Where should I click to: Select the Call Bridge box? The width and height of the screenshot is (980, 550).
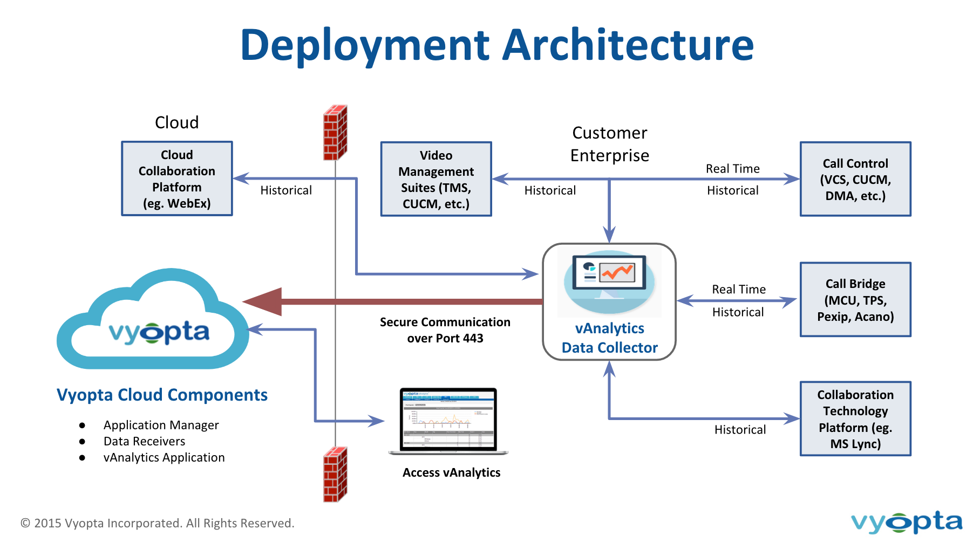(x=855, y=300)
